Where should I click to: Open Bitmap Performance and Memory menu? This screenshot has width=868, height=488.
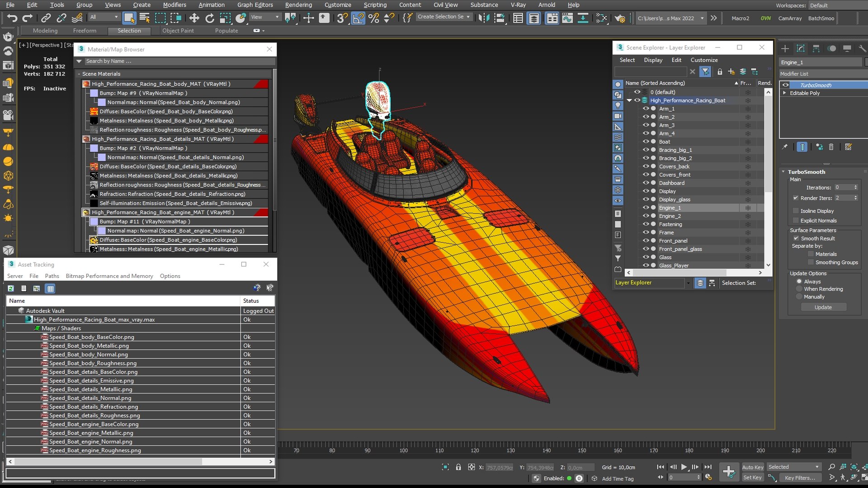click(109, 276)
